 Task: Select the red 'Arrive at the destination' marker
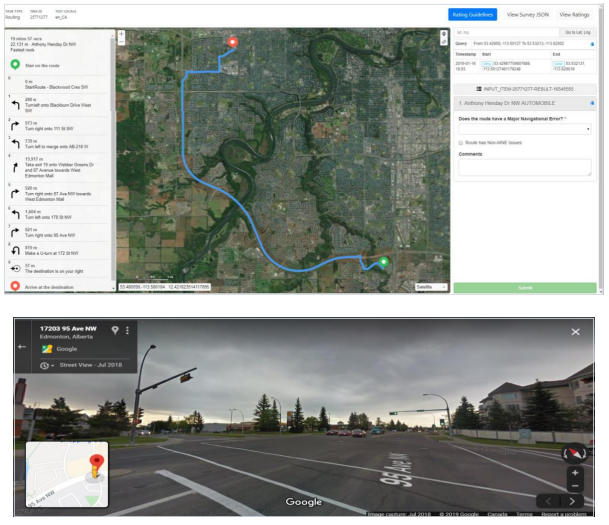point(15,287)
